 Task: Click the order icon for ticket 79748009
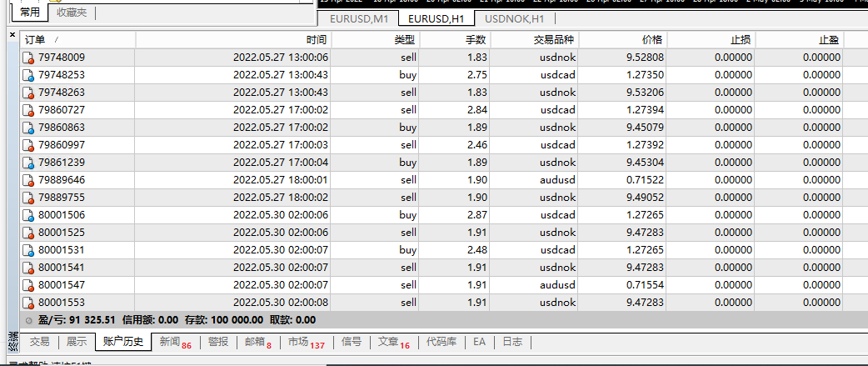[x=28, y=58]
